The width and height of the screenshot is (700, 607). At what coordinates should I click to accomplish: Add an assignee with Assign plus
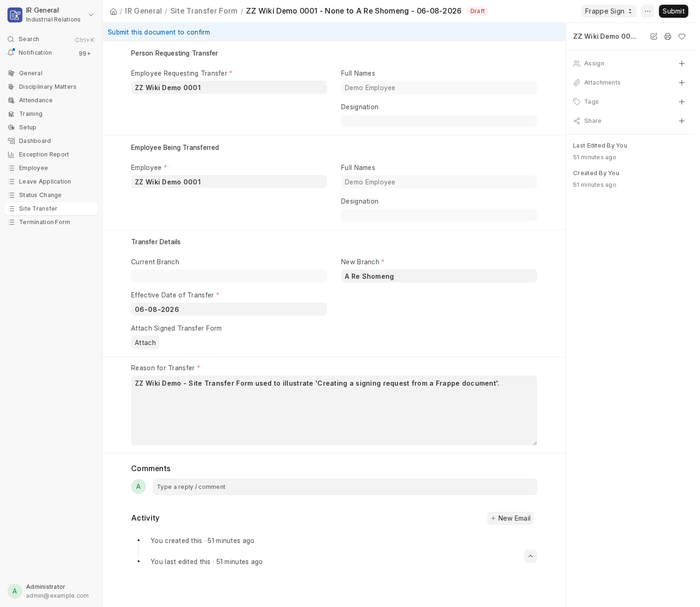(682, 64)
